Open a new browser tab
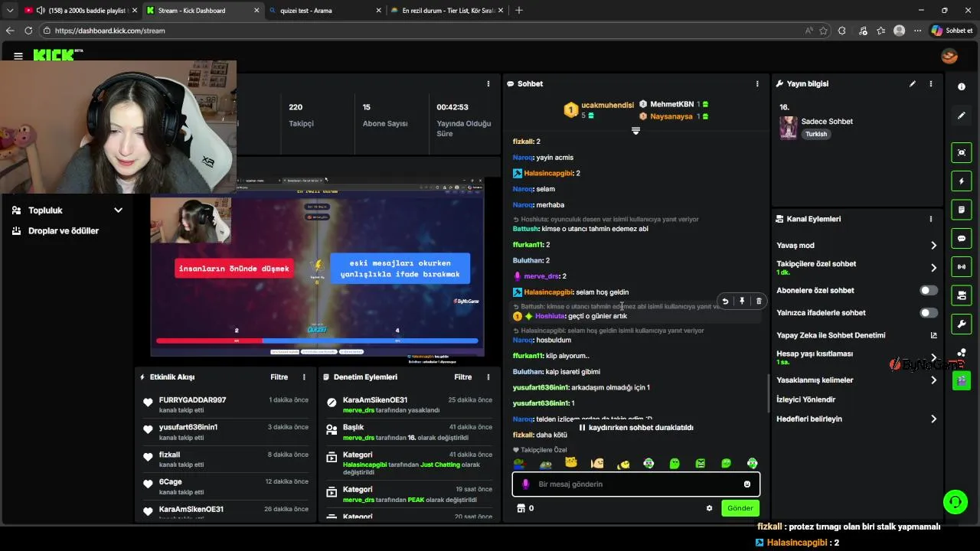This screenshot has width=980, height=551. click(519, 10)
